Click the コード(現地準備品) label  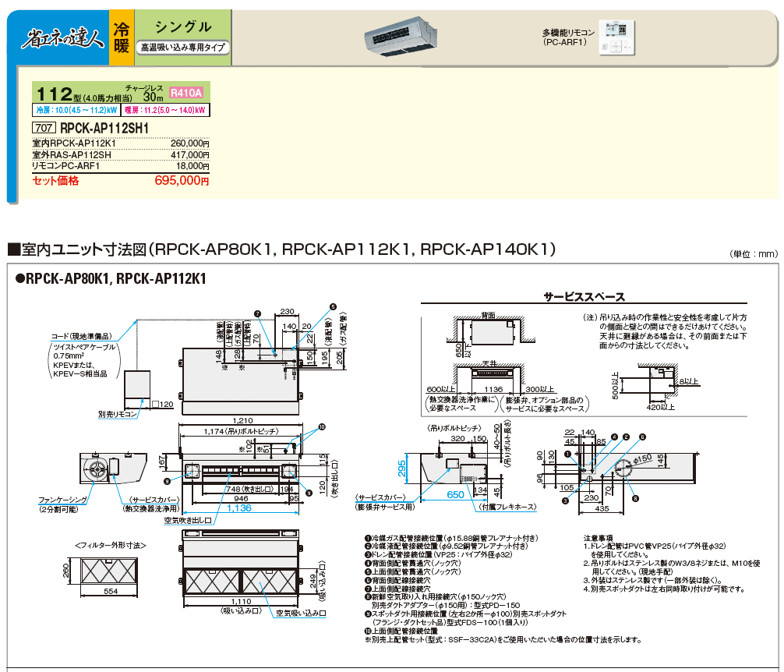pyautogui.click(x=81, y=337)
